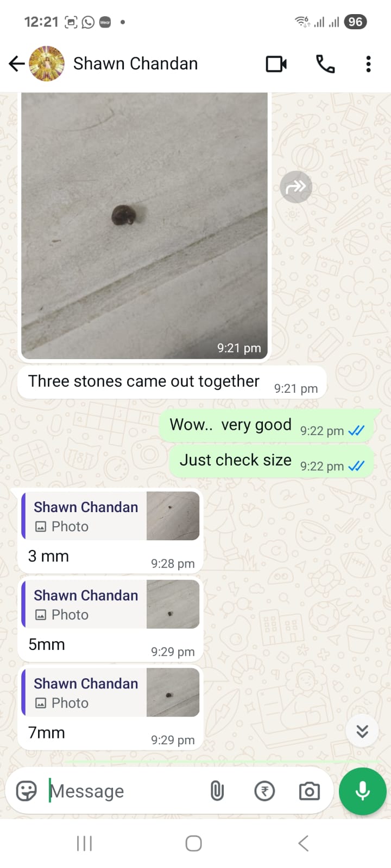Tap the Shawn Chandan contact name

click(x=135, y=64)
